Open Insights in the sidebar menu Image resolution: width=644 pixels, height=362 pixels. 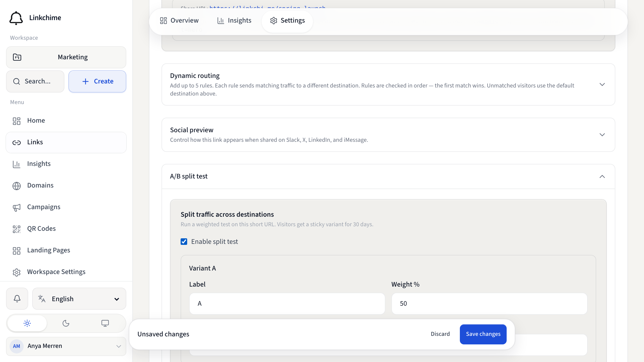tap(66, 164)
